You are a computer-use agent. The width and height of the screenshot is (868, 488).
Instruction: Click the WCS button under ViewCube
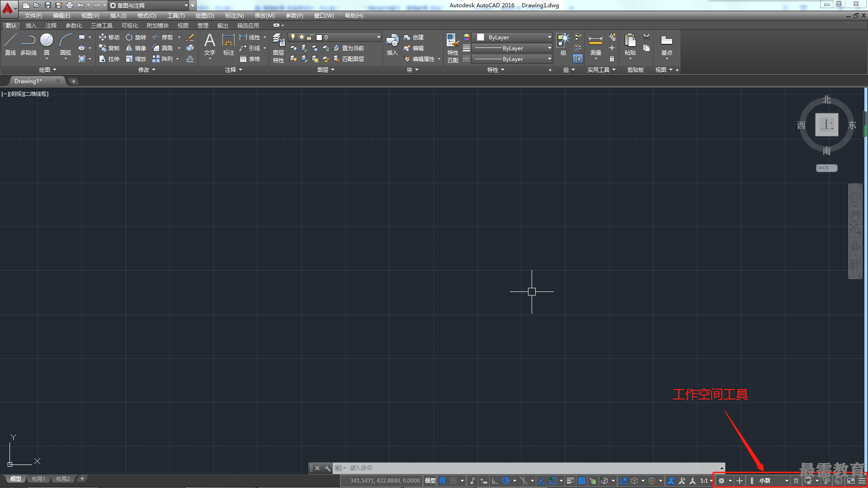pyautogui.click(x=826, y=168)
